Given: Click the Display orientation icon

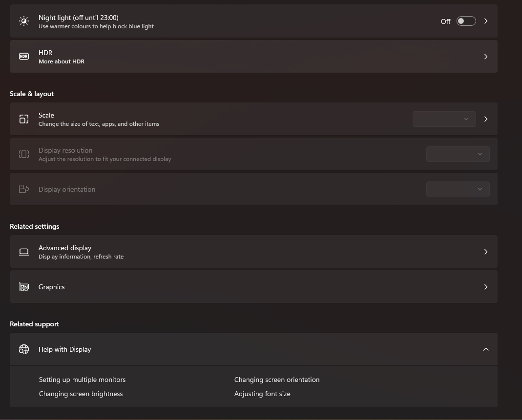Looking at the screenshot, I should (24, 189).
